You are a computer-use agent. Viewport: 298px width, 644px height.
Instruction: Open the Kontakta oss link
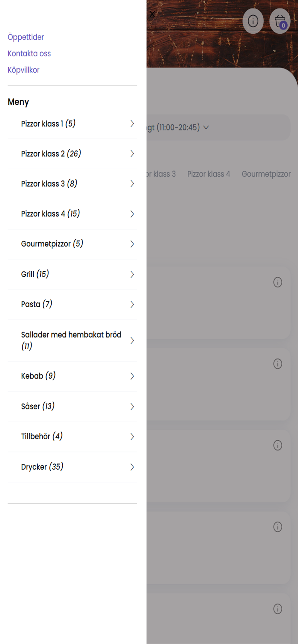click(29, 53)
